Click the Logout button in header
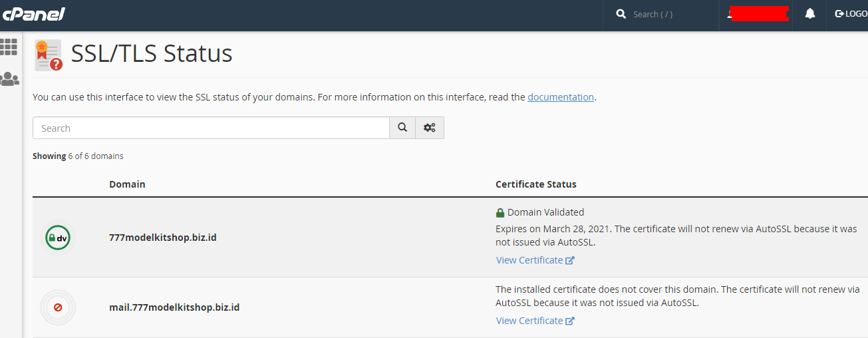Image resolution: width=868 pixels, height=338 pixels. (851, 14)
